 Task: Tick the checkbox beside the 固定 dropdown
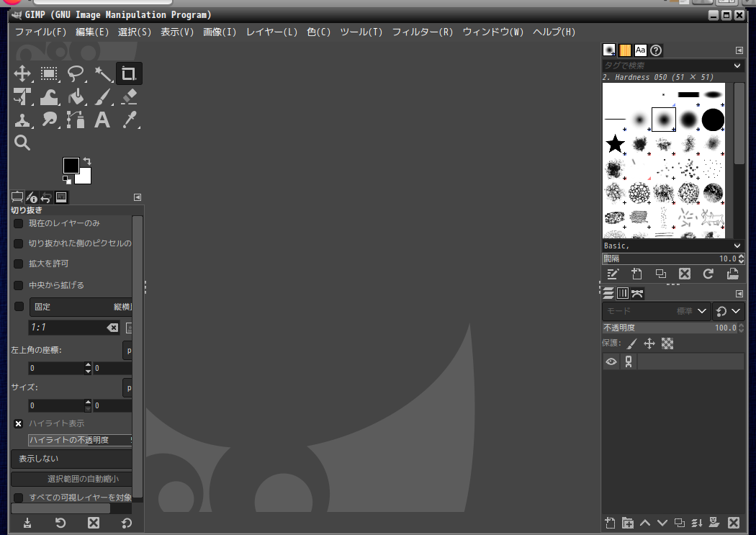click(x=19, y=307)
